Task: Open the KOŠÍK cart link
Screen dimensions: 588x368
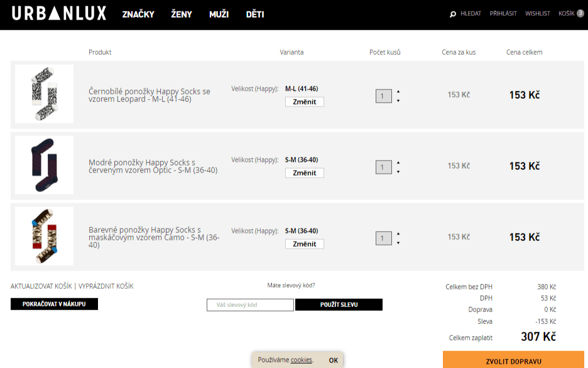Action: [566, 13]
